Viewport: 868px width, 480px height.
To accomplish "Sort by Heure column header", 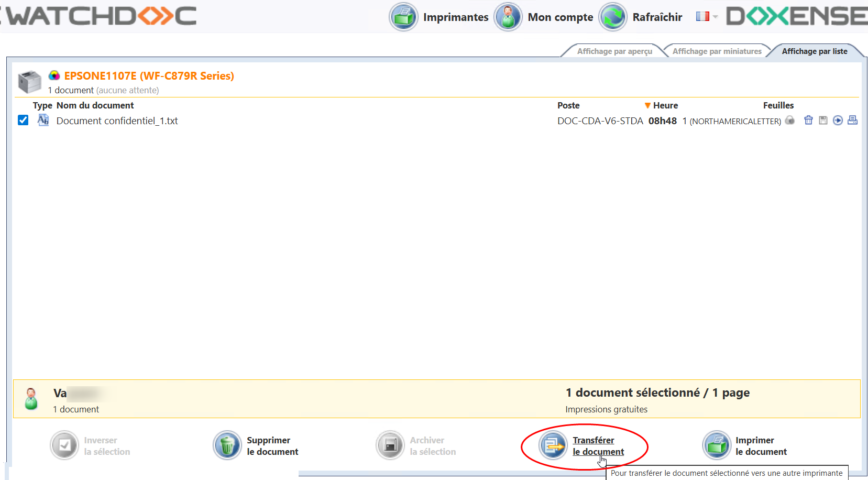I will [x=665, y=105].
